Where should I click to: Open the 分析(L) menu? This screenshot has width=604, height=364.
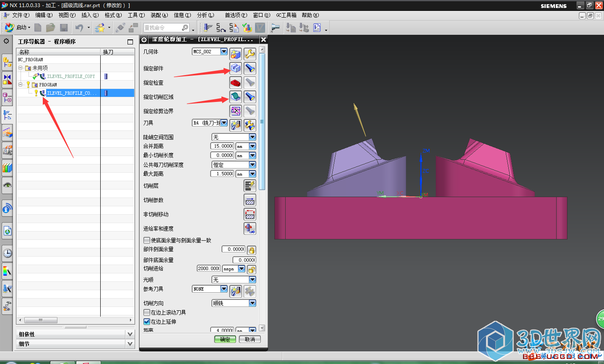coord(205,15)
